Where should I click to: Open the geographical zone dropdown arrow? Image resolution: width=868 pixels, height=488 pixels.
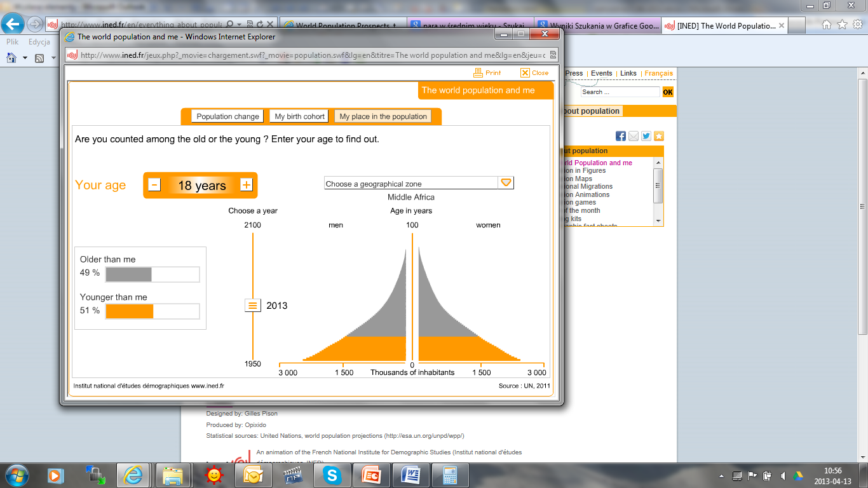(x=506, y=183)
